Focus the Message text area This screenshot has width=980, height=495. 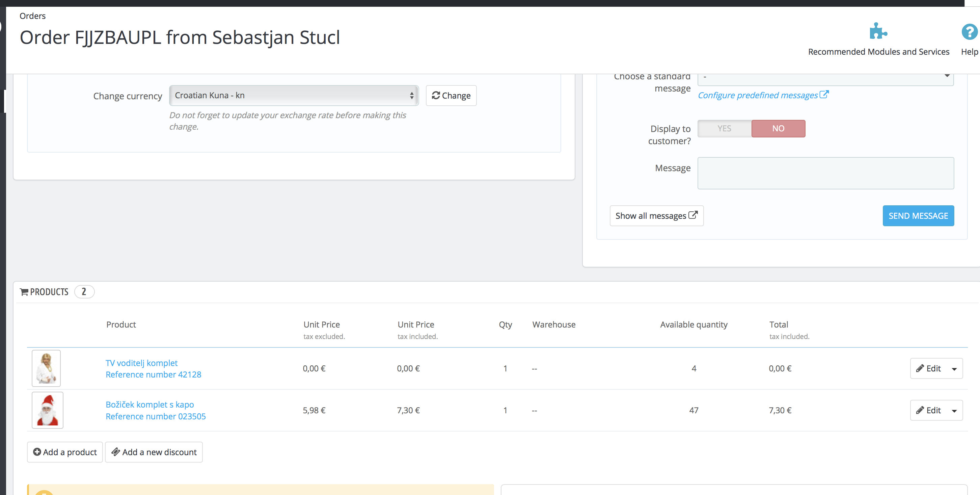(x=825, y=173)
